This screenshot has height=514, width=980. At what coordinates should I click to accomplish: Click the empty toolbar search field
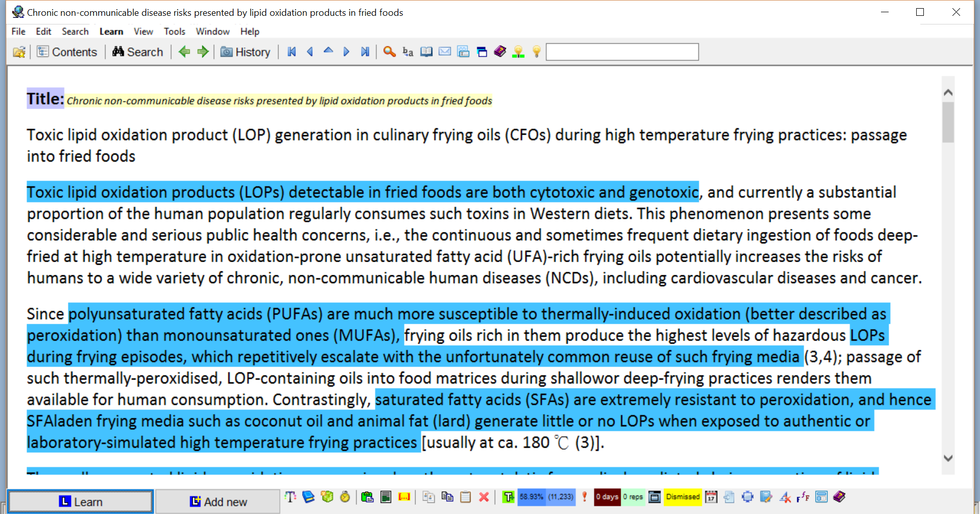pos(622,52)
